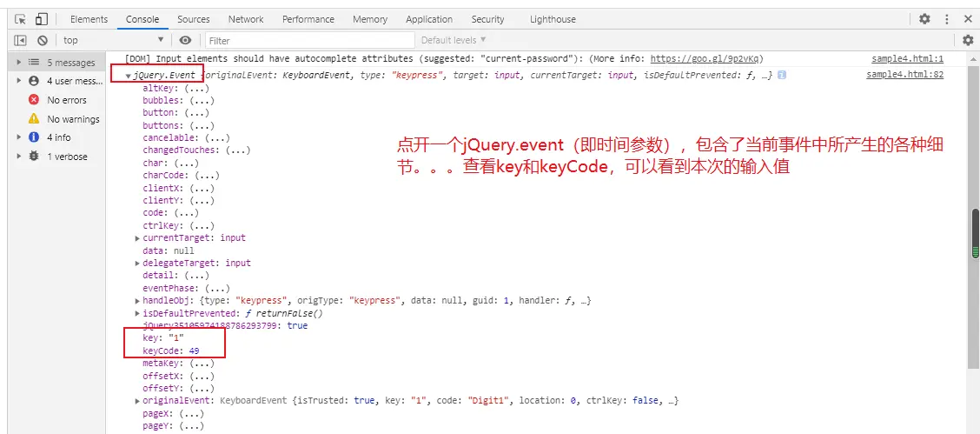This screenshot has width=980, height=434.
Task: Click the info icon after the jQuery.Event summary
Action: (781, 75)
